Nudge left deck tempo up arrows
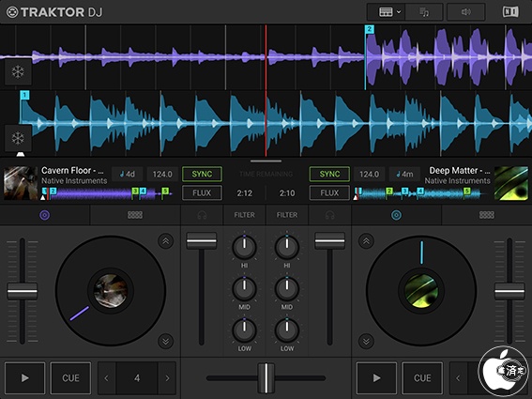 click(165, 241)
